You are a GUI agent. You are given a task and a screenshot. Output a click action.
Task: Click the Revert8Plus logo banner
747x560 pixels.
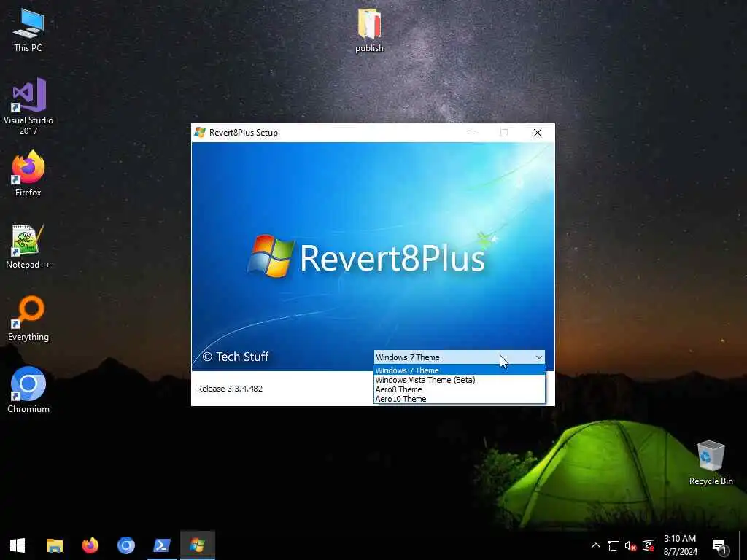pos(367,258)
